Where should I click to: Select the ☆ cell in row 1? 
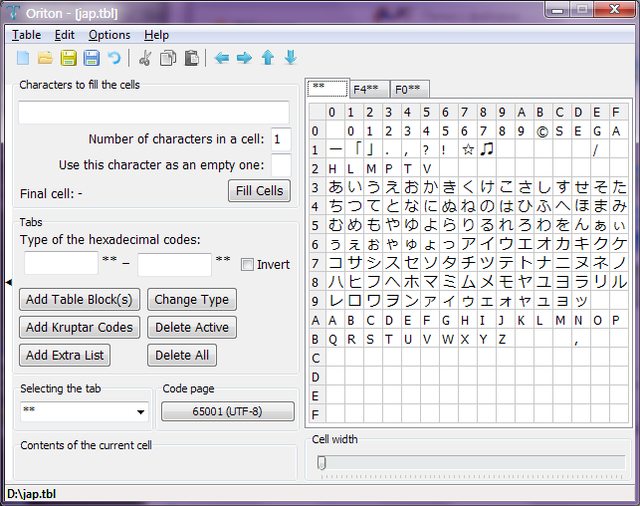point(467,150)
